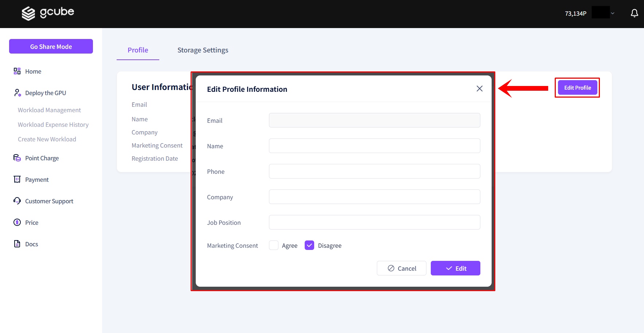Expand the user account dropdown arrow
The image size is (644, 333).
point(613,13)
